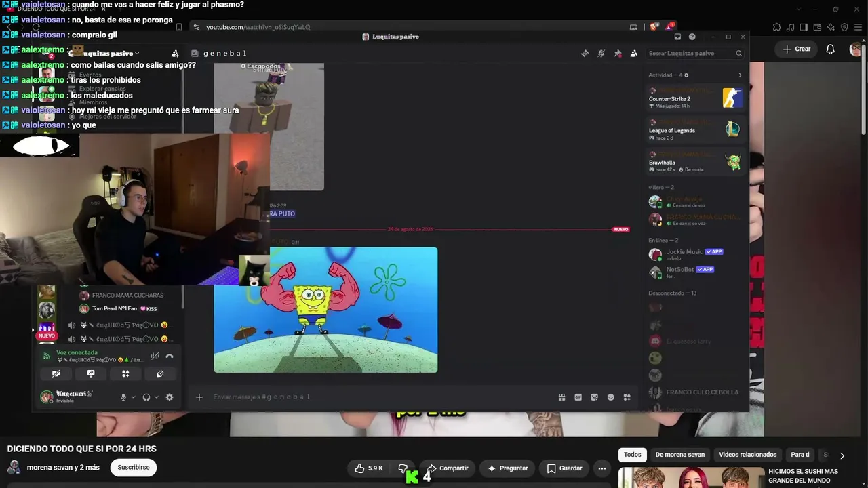Click the plus attachment button in message bar
868x488 pixels.
point(199,397)
